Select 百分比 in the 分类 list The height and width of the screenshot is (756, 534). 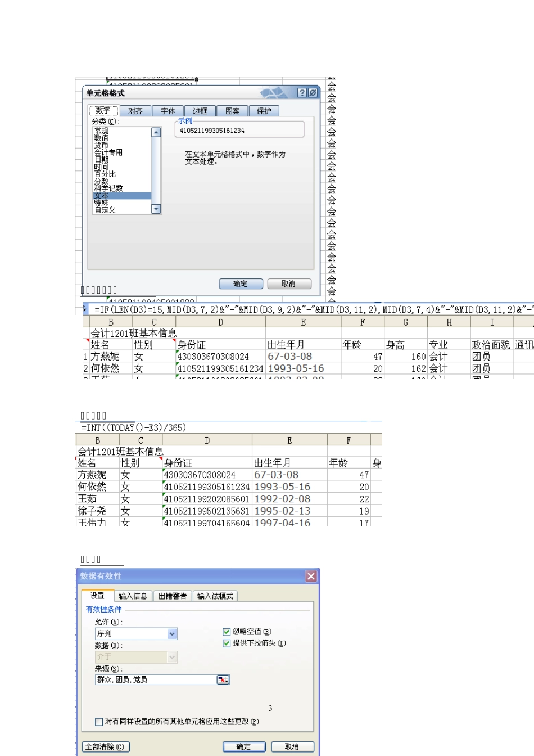[x=122, y=174]
